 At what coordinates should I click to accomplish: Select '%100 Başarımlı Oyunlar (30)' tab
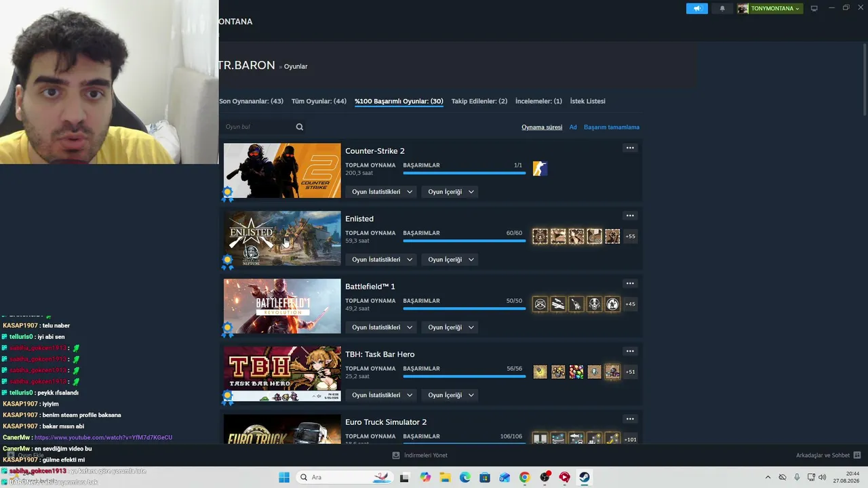pyautogui.click(x=399, y=101)
